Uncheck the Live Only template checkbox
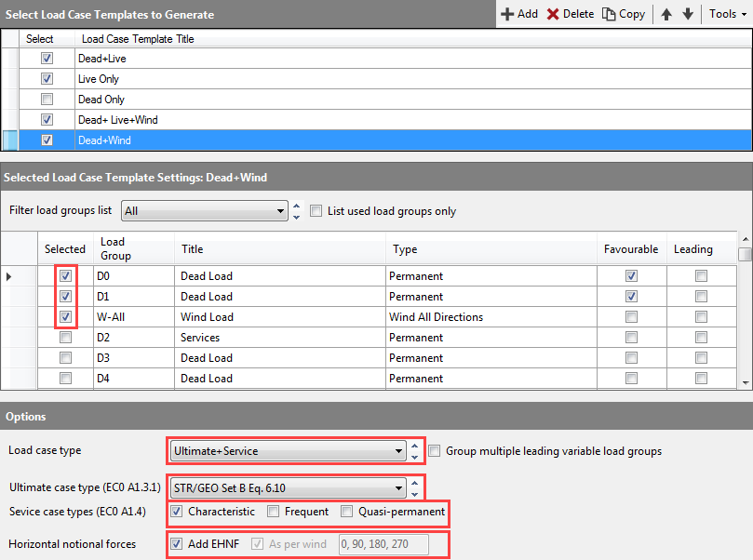Image resolution: width=753 pixels, height=560 pixels. 47,79
